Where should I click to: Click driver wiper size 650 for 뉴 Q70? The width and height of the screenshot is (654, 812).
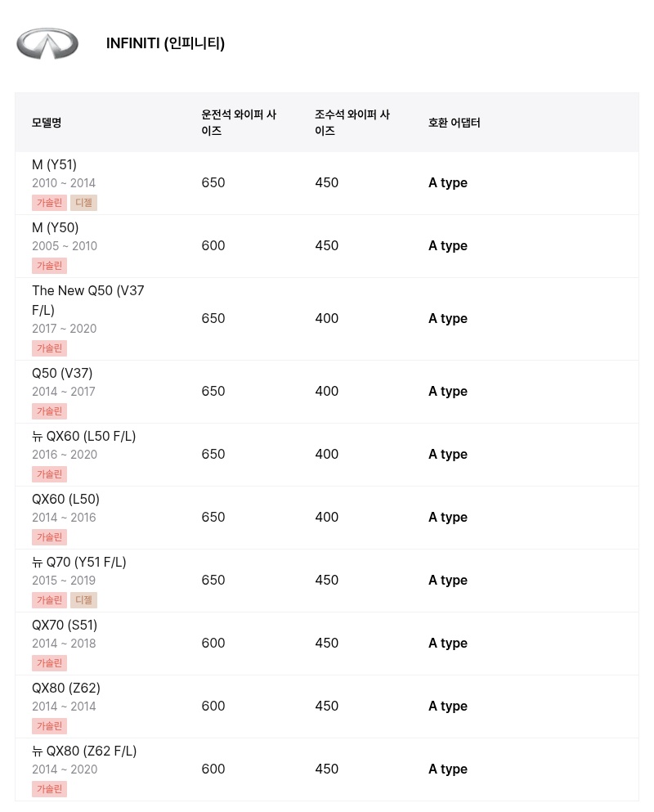[213, 580]
